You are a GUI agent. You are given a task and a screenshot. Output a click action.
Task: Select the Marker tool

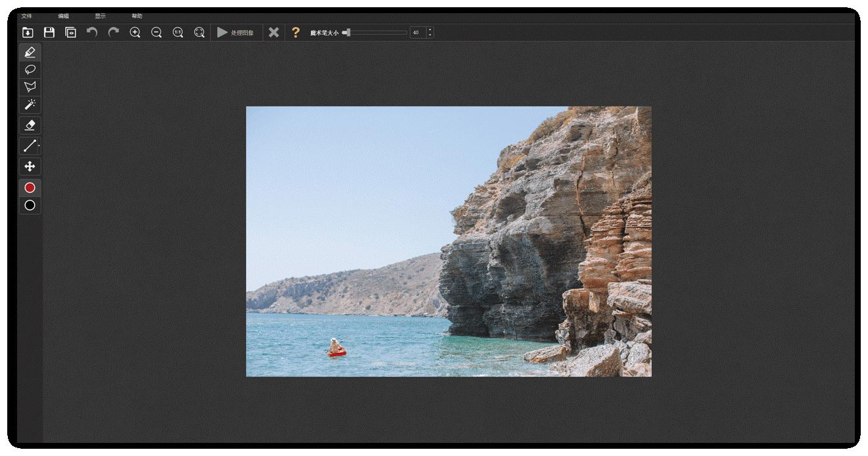30,53
